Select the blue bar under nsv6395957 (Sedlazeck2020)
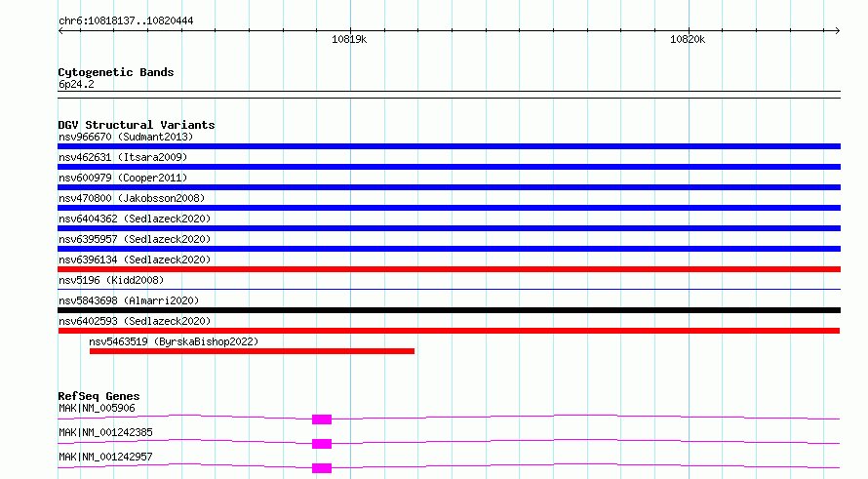This screenshot has width=868, height=479. click(449, 249)
